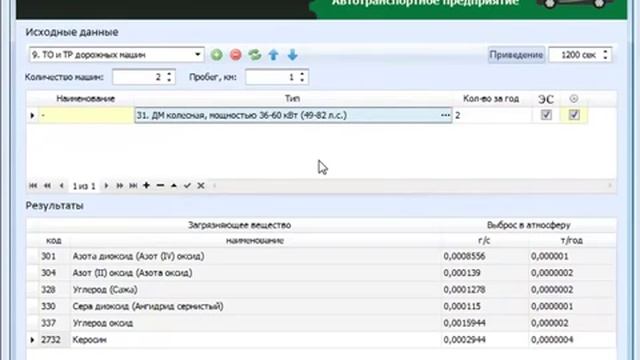640x360 pixels.
Task: Click the наименование results column header
Action: point(255,241)
